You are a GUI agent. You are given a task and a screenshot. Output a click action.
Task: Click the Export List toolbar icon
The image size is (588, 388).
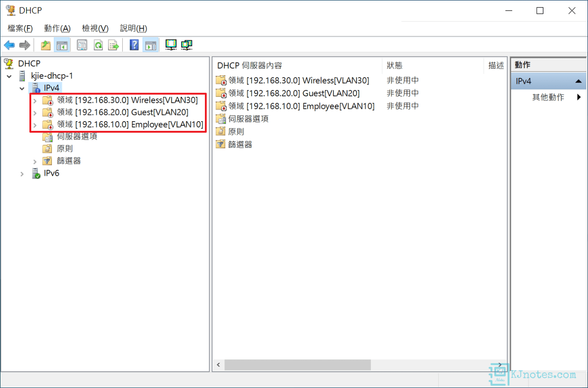coord(113,45)
